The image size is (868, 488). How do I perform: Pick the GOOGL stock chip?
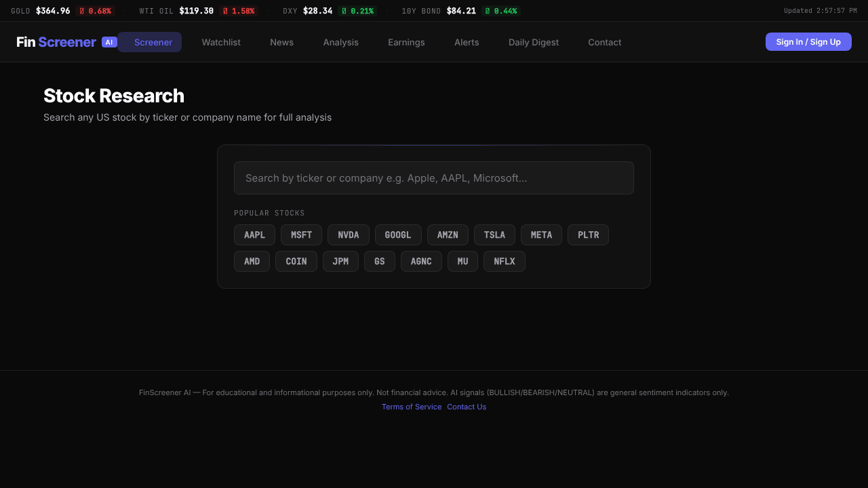[x=398, y=235]
